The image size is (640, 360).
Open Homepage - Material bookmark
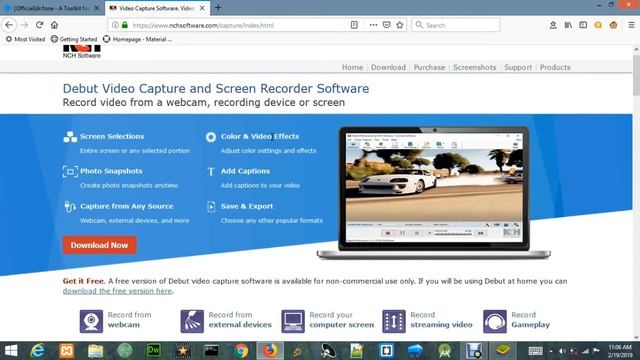[137, 39]
